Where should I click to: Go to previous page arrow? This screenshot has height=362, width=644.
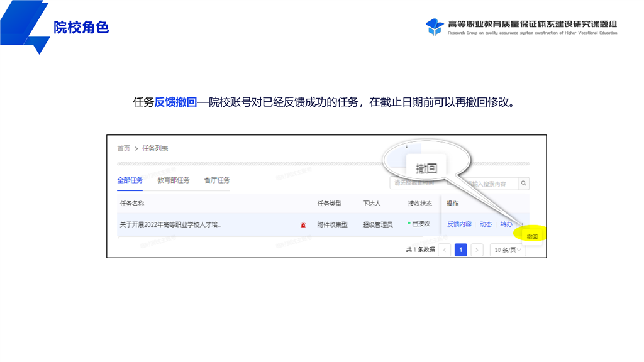(445, 250)
